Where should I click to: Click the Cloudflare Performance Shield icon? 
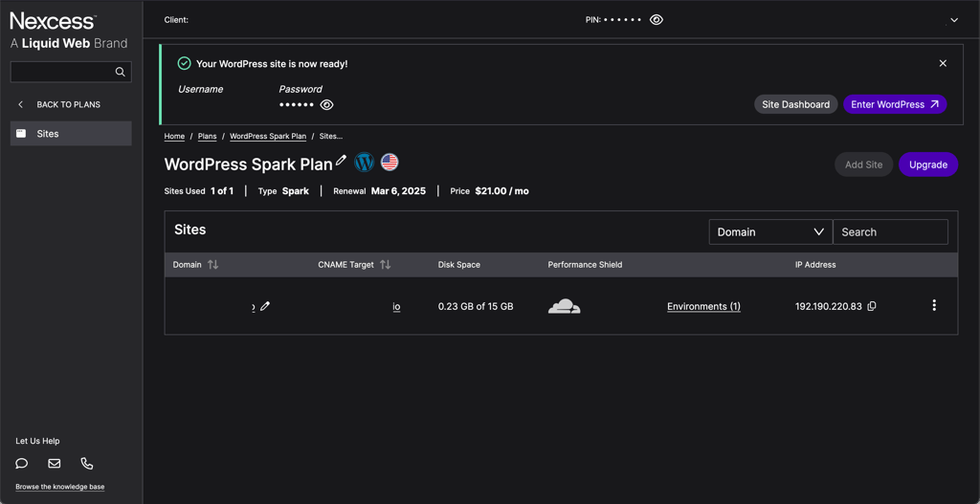[x=564, y=306]
